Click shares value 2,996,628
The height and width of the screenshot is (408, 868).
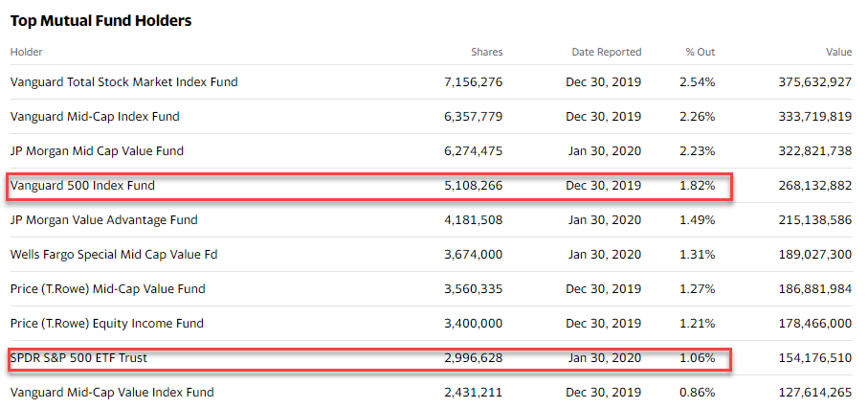(x=474, y=358)
